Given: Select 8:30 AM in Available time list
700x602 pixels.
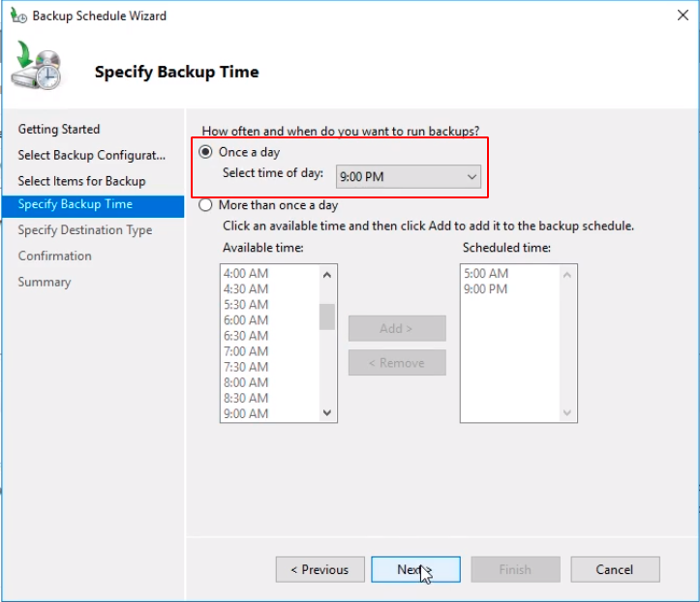Looking at the screenshot, I should pos(246,398).
